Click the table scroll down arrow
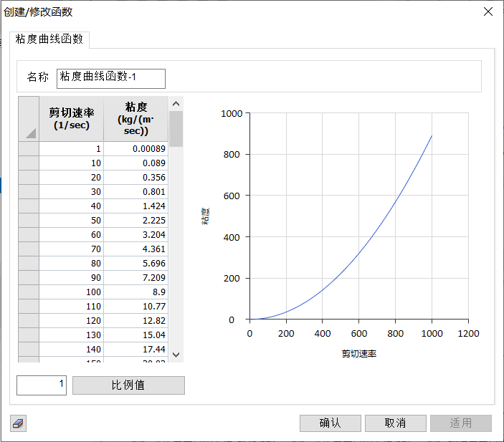The width and height of the screenshot is (504, 442). coord(176,355)
